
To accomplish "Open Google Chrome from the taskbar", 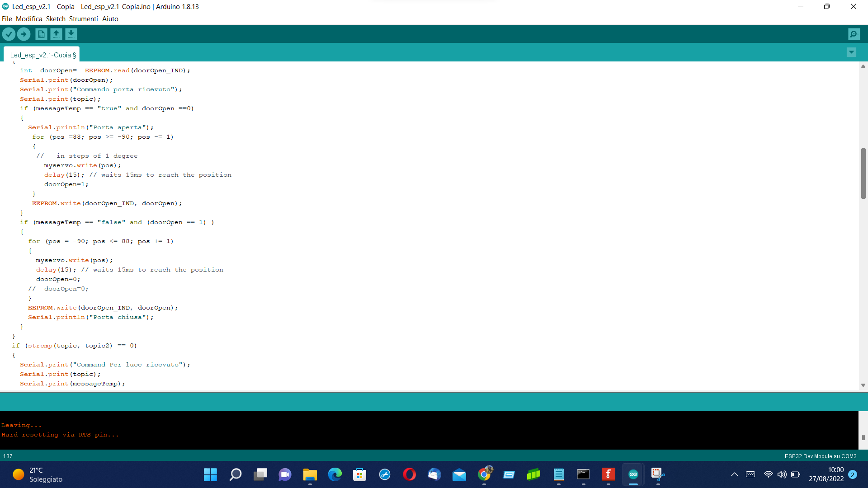I will point(484,474).
